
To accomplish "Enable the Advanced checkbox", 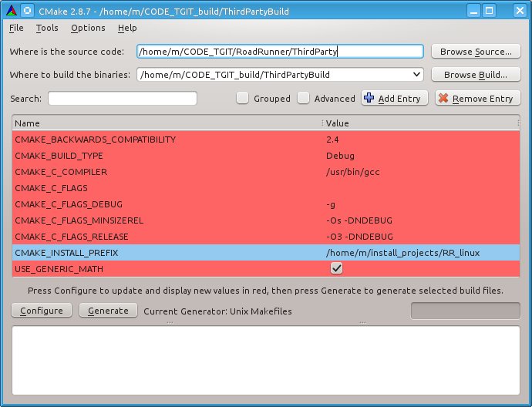I will point(304,99).
